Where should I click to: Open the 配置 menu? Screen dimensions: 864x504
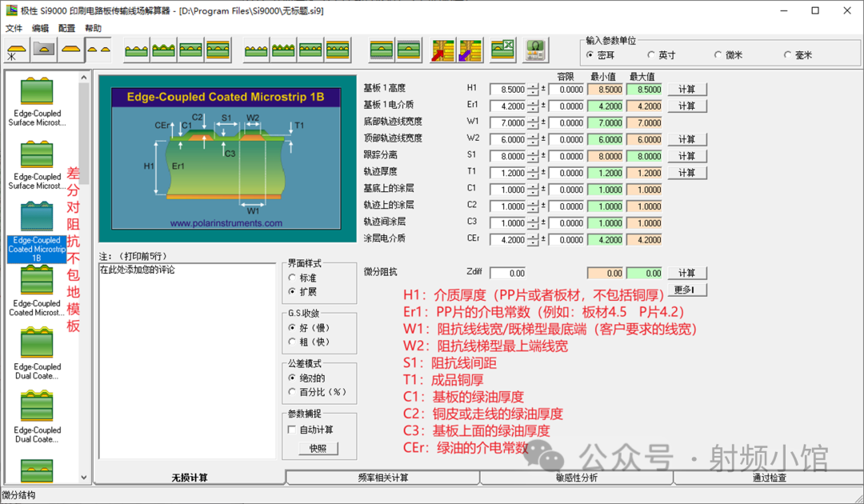[x=67, y=28]
